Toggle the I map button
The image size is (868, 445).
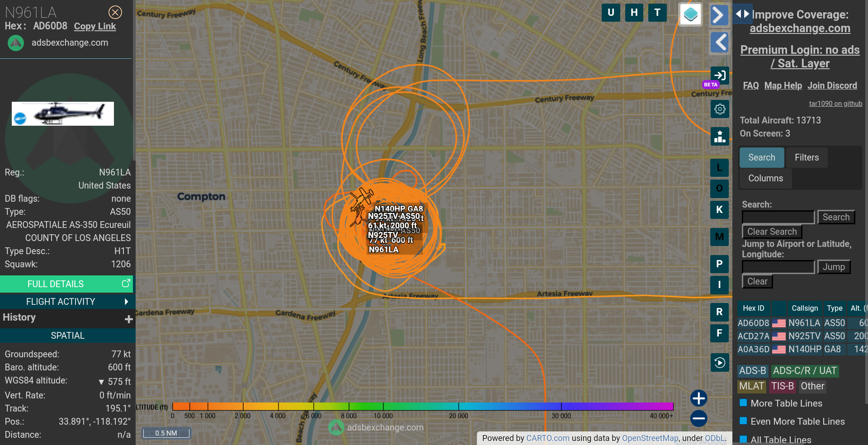[x=719, y=285]
